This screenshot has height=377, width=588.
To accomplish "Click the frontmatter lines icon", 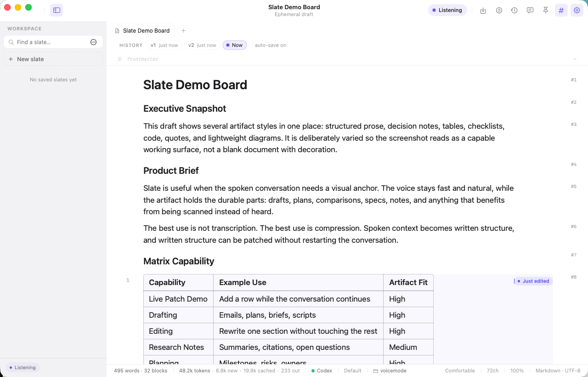I will click(120, 59).
